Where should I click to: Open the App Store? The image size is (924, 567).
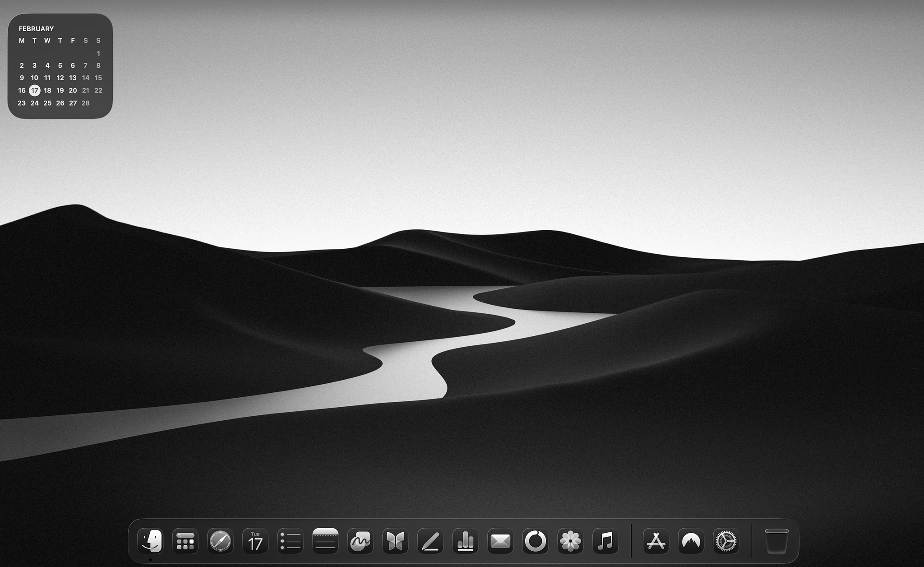tap(656, 540)
